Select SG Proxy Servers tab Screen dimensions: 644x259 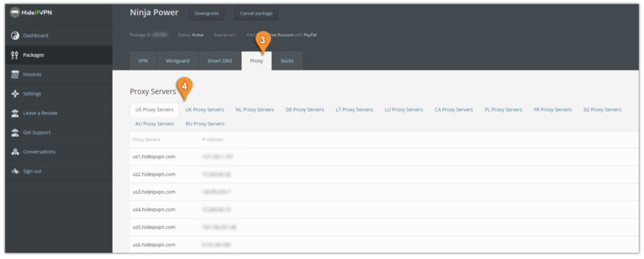coord(602,109)
